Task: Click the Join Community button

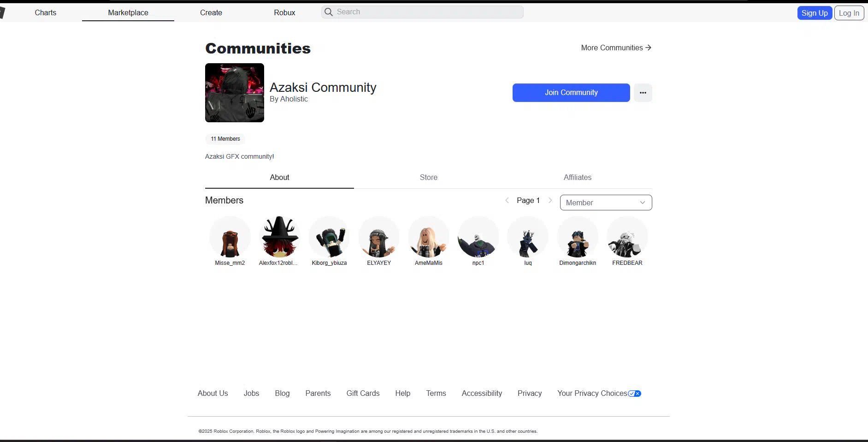Action: pyautogui.click(x=571, y=93)
